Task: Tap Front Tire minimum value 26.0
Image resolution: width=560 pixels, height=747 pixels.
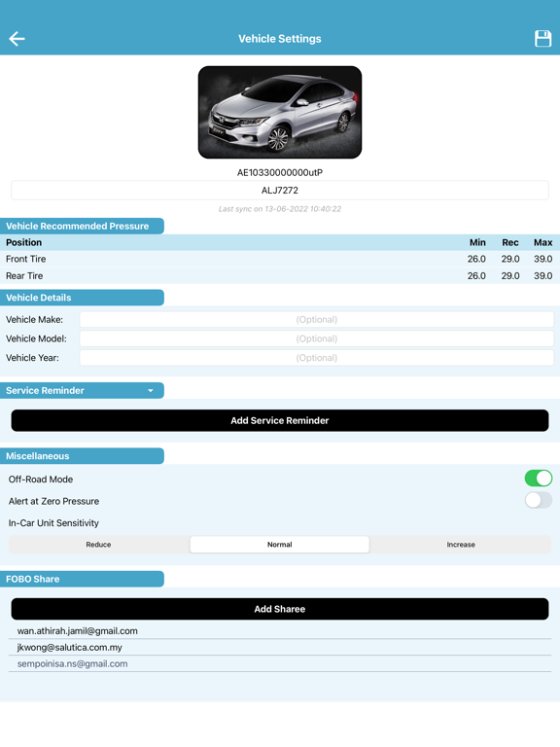Action: click(x=476, y=259)
